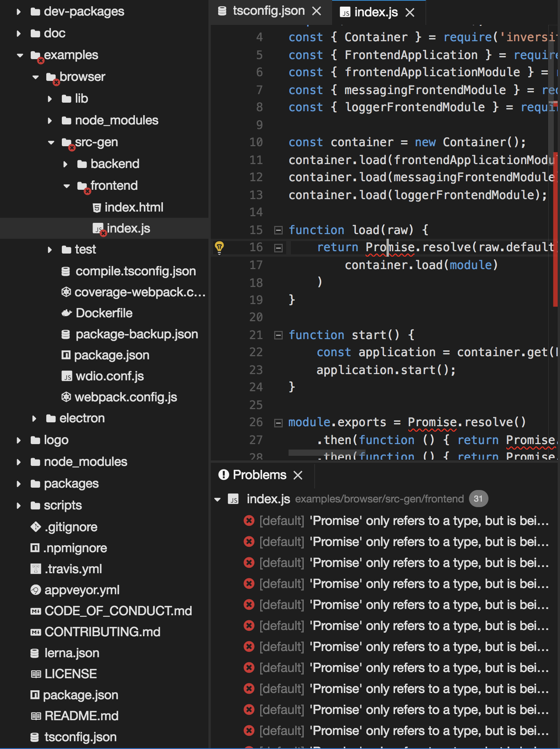
Task: Expand the dev-packages folder
Action: 19,12
